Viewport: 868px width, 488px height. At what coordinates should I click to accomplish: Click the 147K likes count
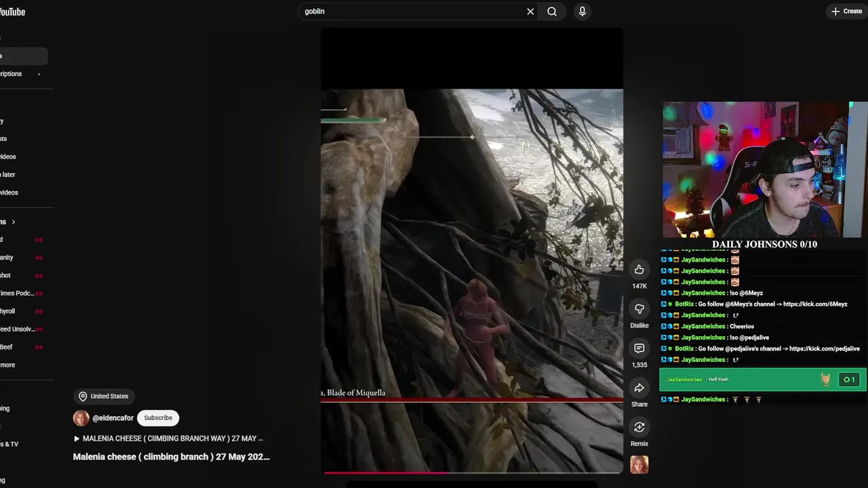point(639,286)
